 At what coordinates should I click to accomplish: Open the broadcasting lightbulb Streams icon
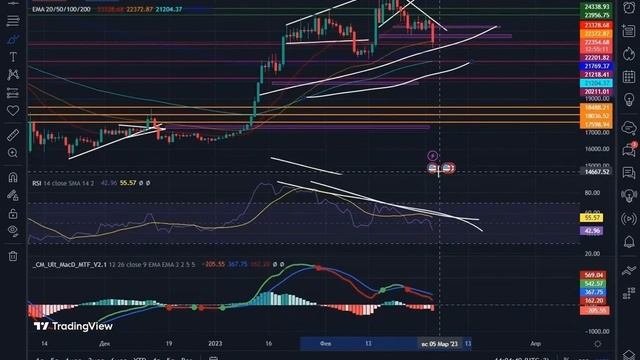629,196
